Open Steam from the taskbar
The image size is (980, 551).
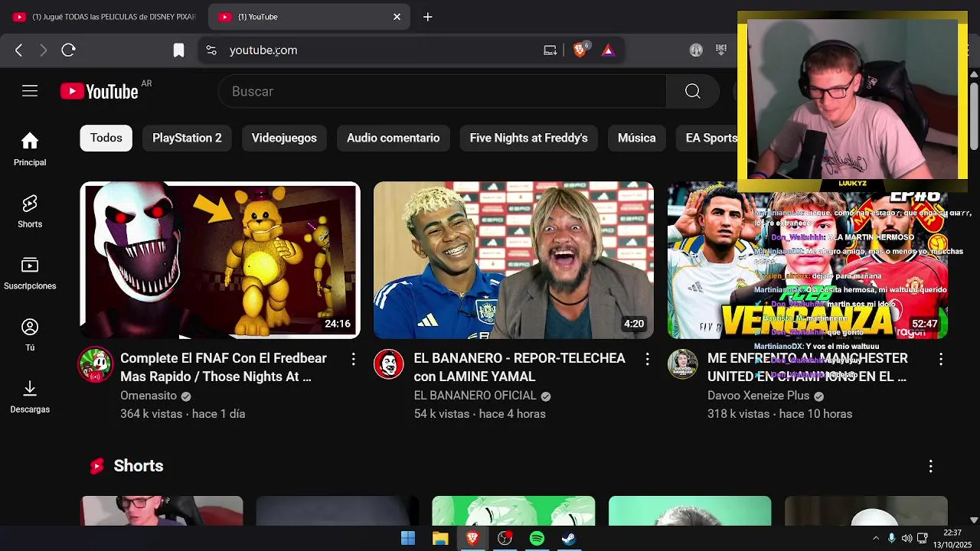point(569,539)
